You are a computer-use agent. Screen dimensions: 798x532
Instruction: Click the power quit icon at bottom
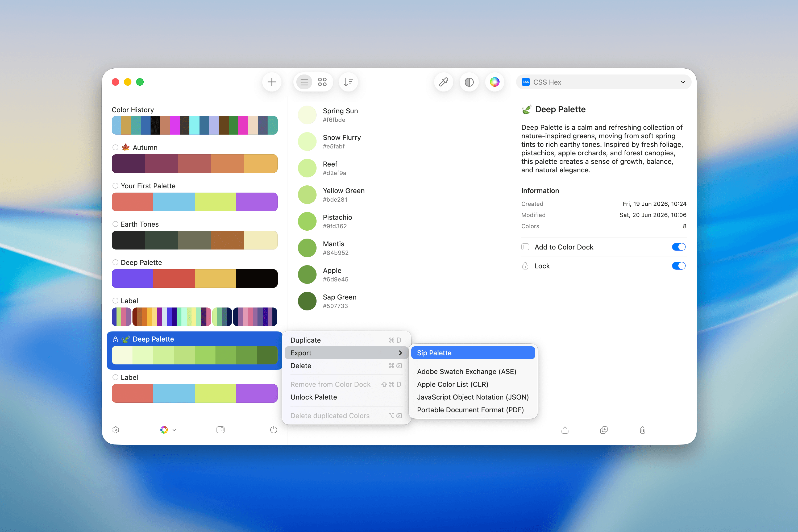pos(273,430)
